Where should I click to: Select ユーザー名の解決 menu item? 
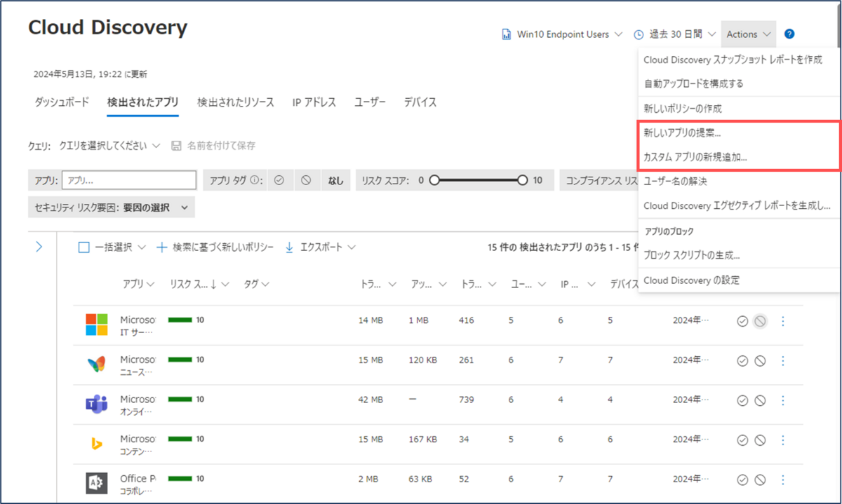coord(675,182)
